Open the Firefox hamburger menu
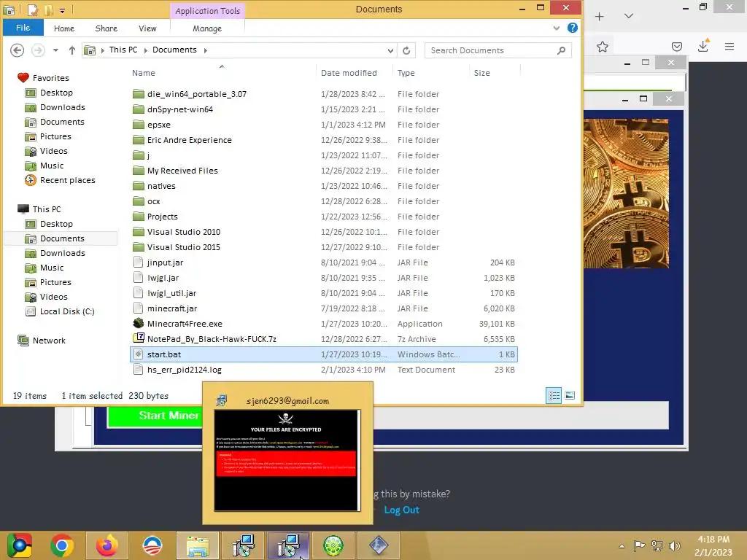The width and height of the screenshot is (747, 560). tap(729, 47)
